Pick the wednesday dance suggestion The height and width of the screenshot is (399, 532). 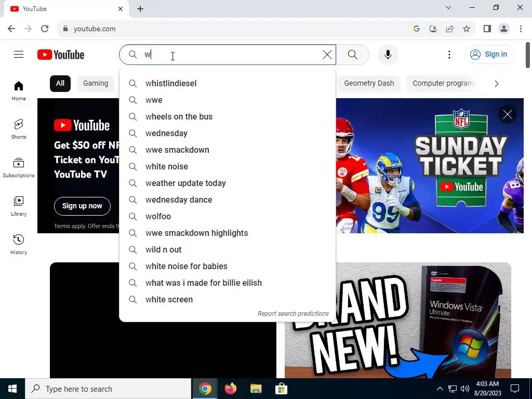(228, 200)
